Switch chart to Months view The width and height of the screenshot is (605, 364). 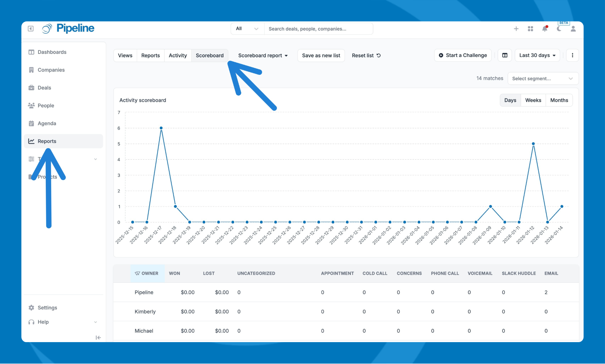click(559, 100)
